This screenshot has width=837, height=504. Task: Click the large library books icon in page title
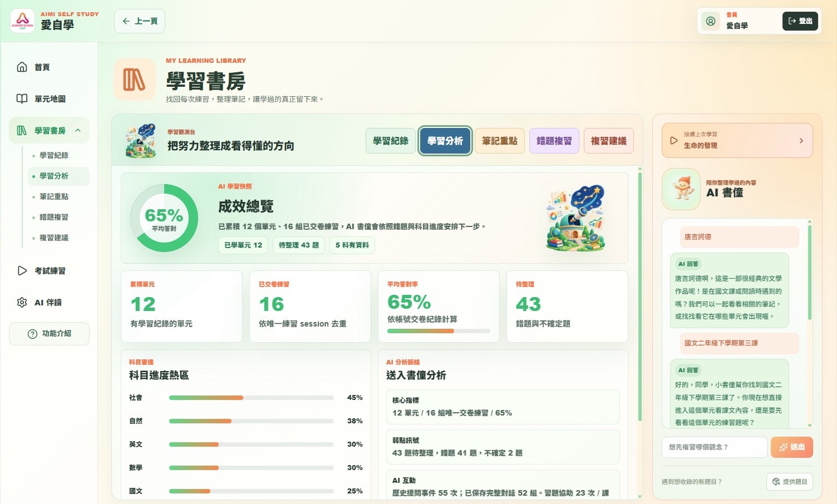(x=134, y=80)
